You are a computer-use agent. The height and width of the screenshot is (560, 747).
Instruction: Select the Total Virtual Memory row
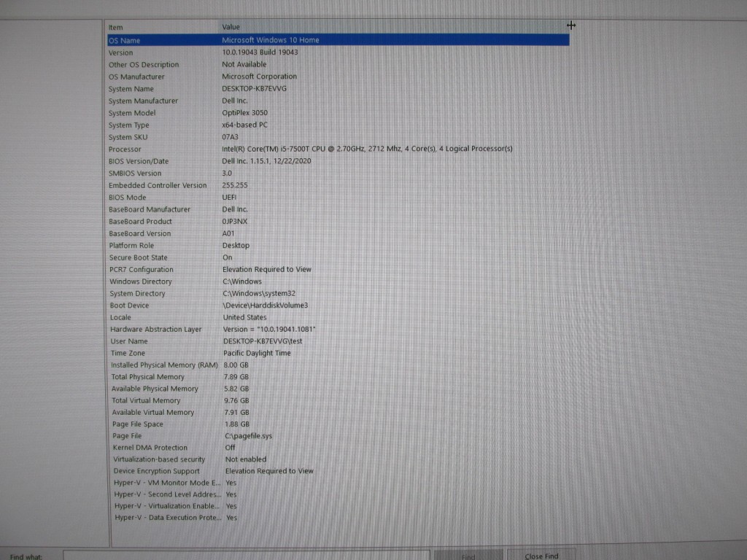[x=146, y=400]
